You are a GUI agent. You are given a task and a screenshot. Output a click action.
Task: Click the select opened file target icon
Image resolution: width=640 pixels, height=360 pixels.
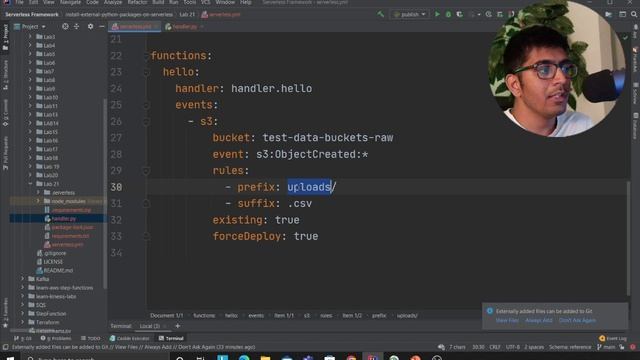65,27
